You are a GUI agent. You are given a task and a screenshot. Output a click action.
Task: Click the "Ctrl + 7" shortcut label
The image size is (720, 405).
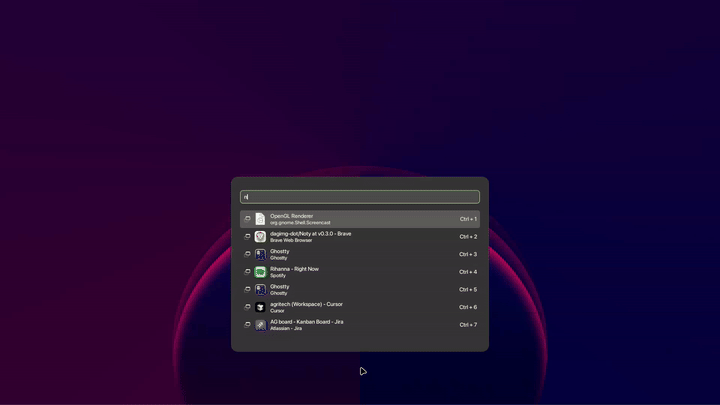[468, 325]
